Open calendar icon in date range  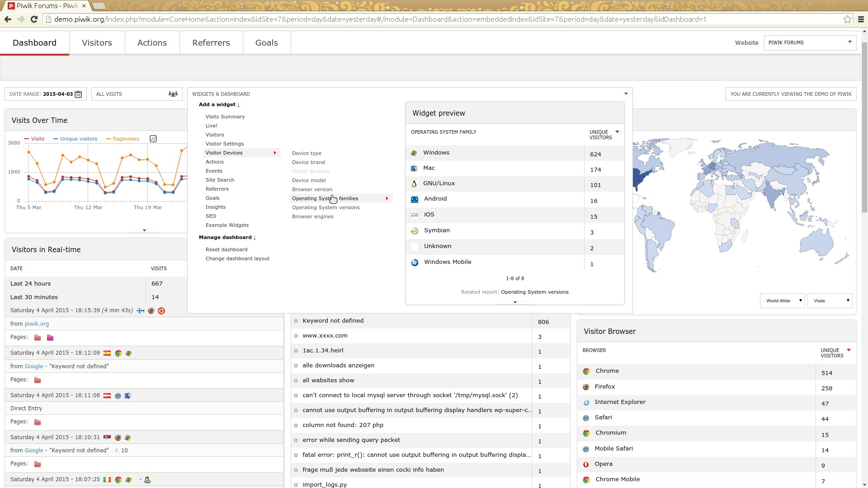coord(78,94)
